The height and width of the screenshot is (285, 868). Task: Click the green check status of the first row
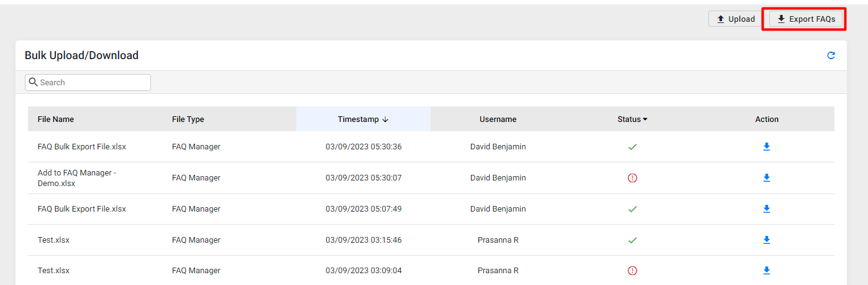(633, 147)
